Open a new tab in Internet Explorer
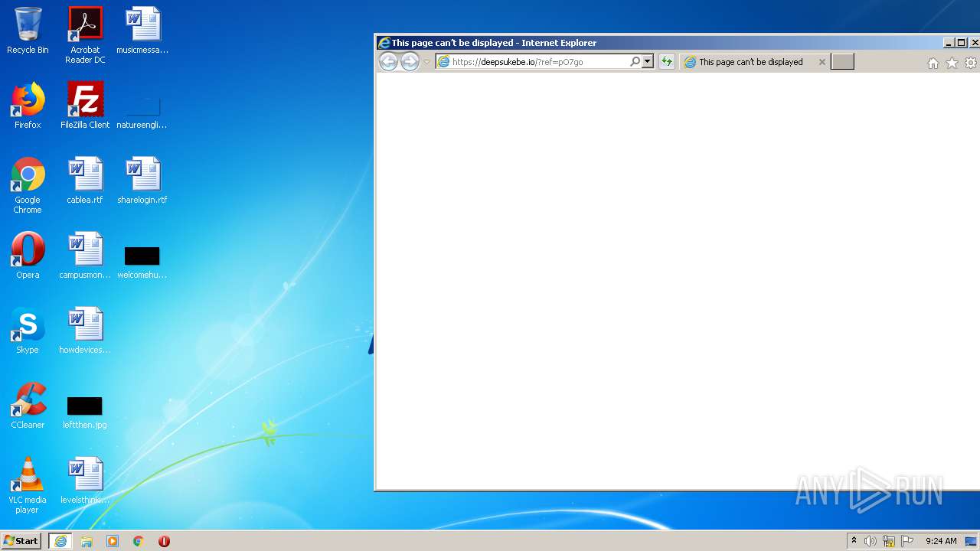This screenshot has width=980, height=551. 842,62
